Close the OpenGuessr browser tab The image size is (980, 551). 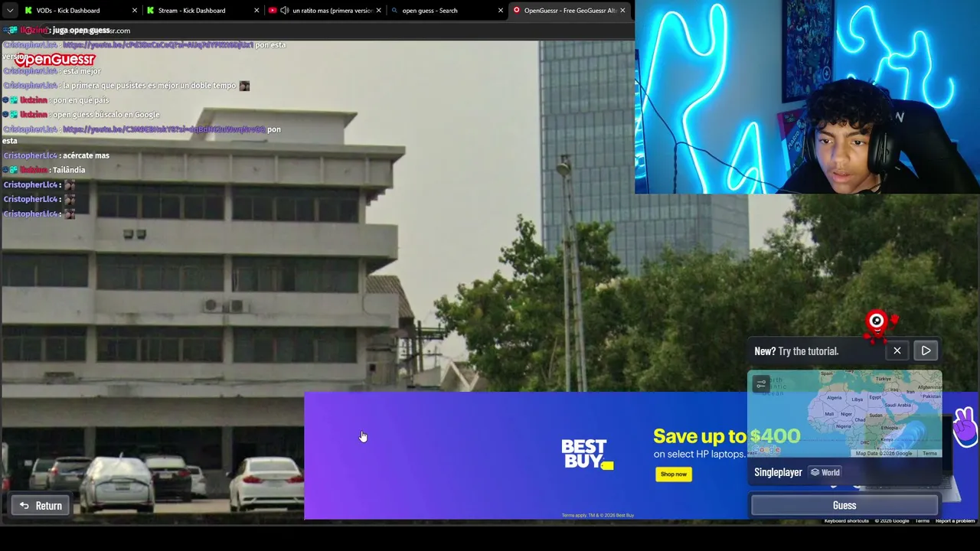[622, 11]
